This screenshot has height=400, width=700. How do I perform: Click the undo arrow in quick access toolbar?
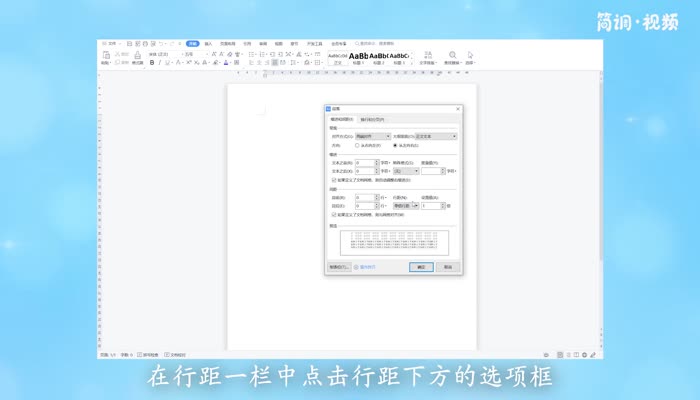[162, 44]
